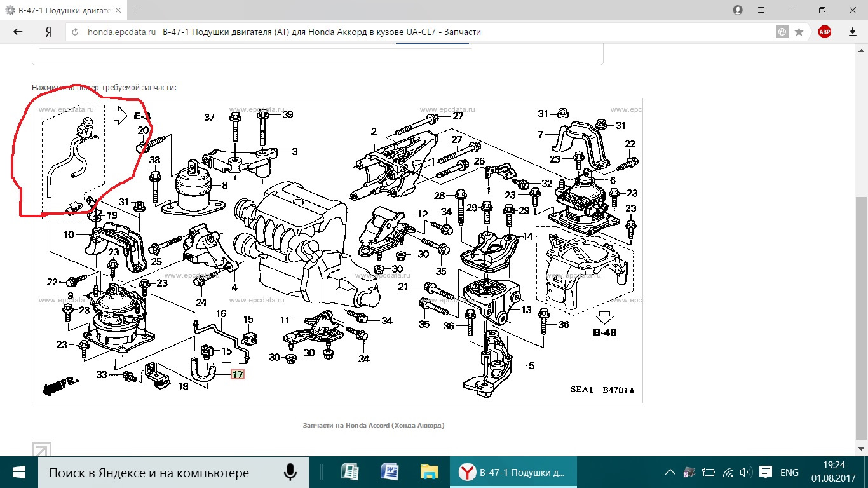868x488 pixels.
Task: Show hidden system tray icons
Action: (x=670, y=473)
